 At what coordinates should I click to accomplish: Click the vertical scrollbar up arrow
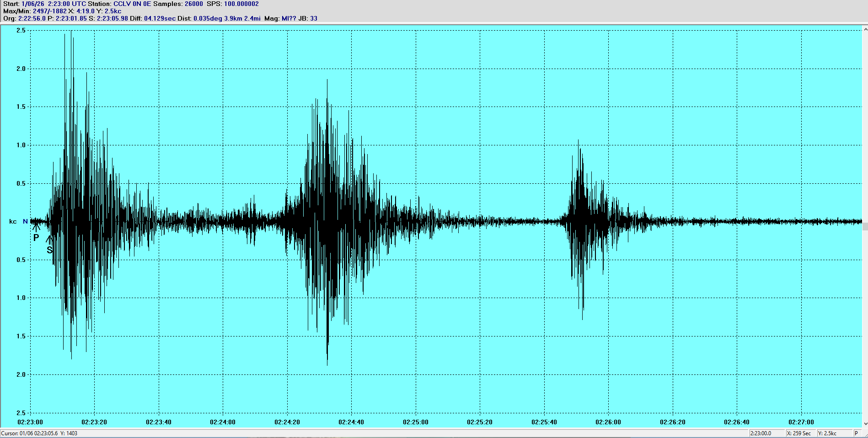click(865, 29)
